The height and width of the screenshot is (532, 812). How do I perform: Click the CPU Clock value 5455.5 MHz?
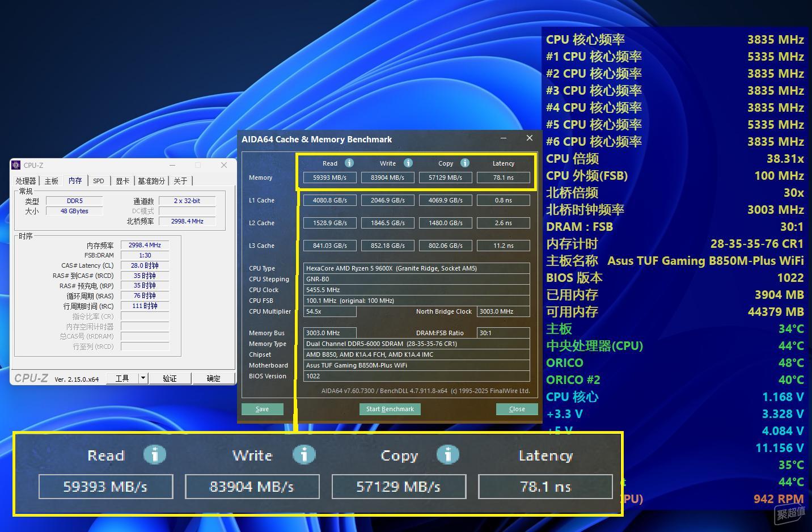click(x=417, y=290)
